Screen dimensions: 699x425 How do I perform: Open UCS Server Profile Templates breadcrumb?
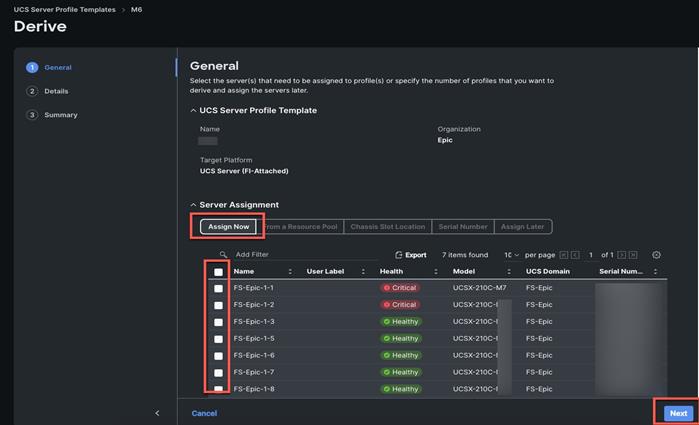[x=64, y=9]
